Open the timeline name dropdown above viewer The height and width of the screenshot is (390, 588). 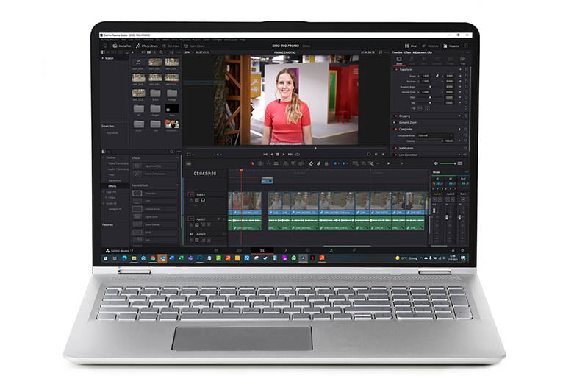(286, 52)
